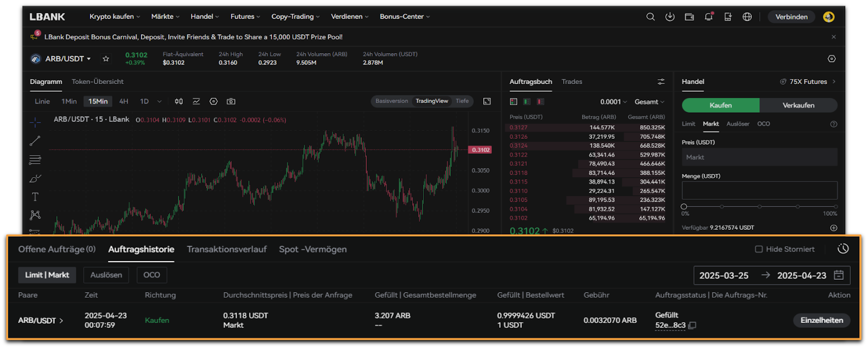Screen dimensions: 868x355
Task: Take a chart snapshot with camera icon
Action: [x=231, y=101]
